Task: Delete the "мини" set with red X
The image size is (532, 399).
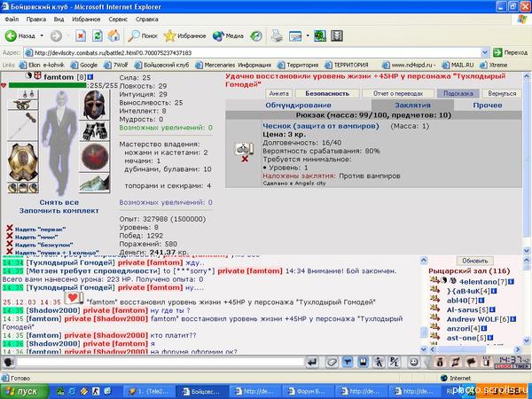Action: tap(10, 236)
